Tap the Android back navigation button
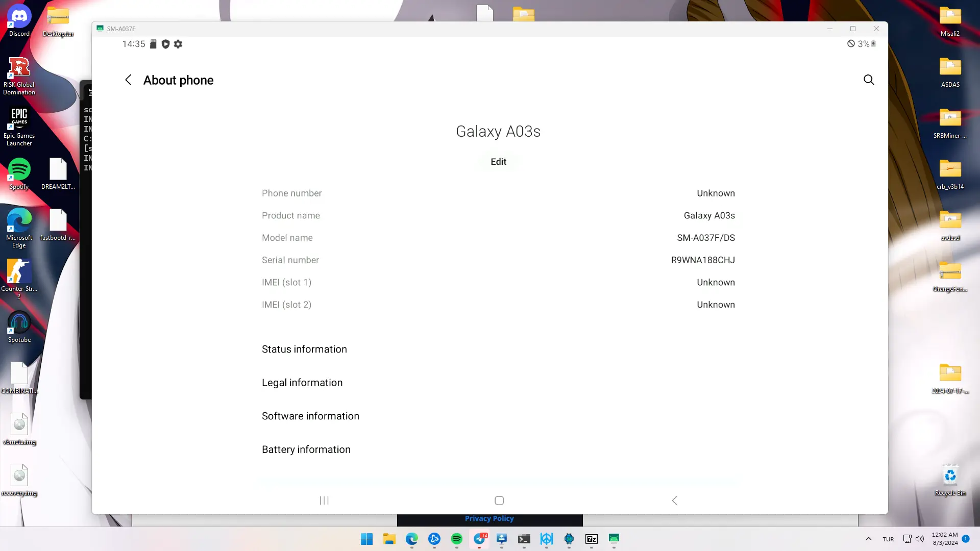The height and width of the screenshot is (551, 980). [x=674, y=500]
